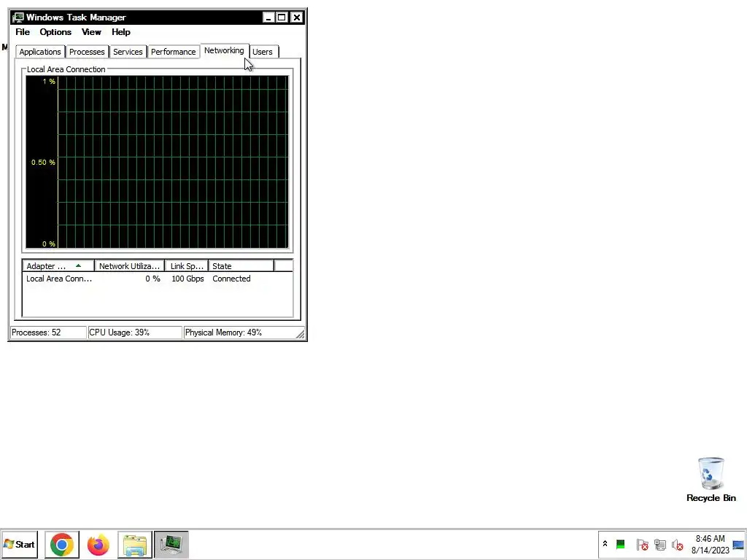Viewport: 747px width, 560px height.
Task: Switch to the Performance tab
Action: 174,52
